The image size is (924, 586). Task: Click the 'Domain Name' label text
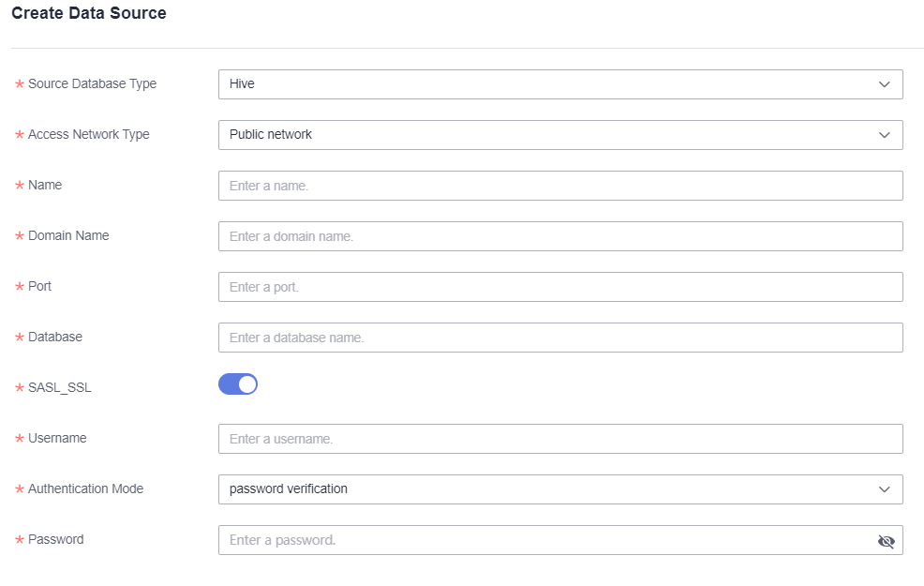pyautogui.click(x=68, y=235)
